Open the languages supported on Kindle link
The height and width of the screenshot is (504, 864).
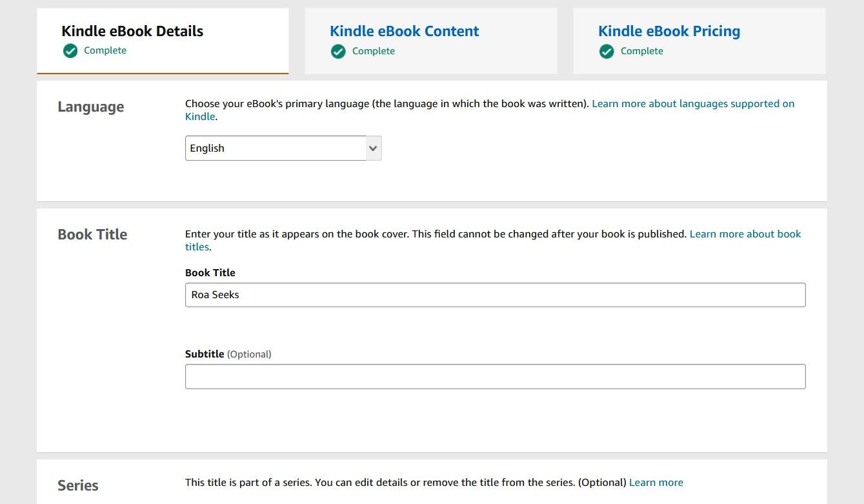coord(693,103)
